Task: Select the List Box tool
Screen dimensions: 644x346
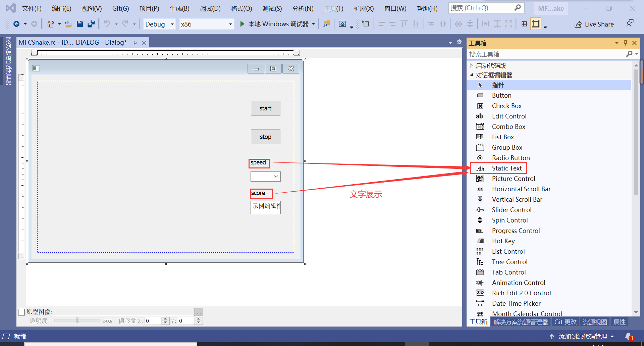Action: pos(549,137)
